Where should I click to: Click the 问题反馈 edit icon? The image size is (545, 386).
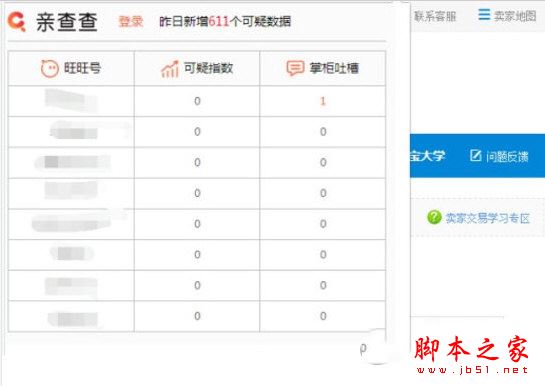[475, 155]
